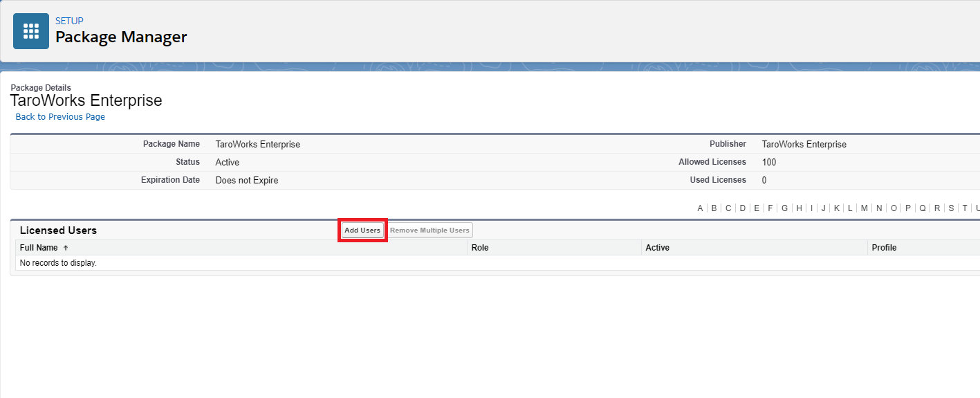This screenshot has height=398, width=980.
Task: Click the Licensed Users section title
Action: (x=58, y=230)
